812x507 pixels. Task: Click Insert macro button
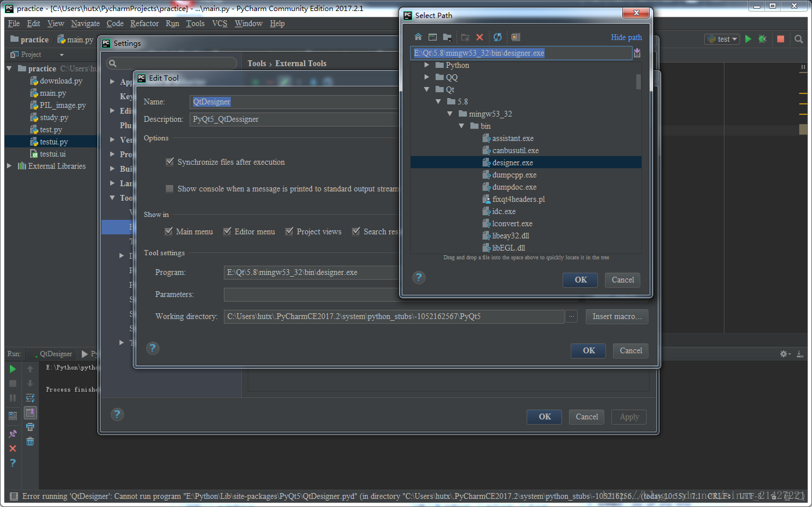point(617,316)
